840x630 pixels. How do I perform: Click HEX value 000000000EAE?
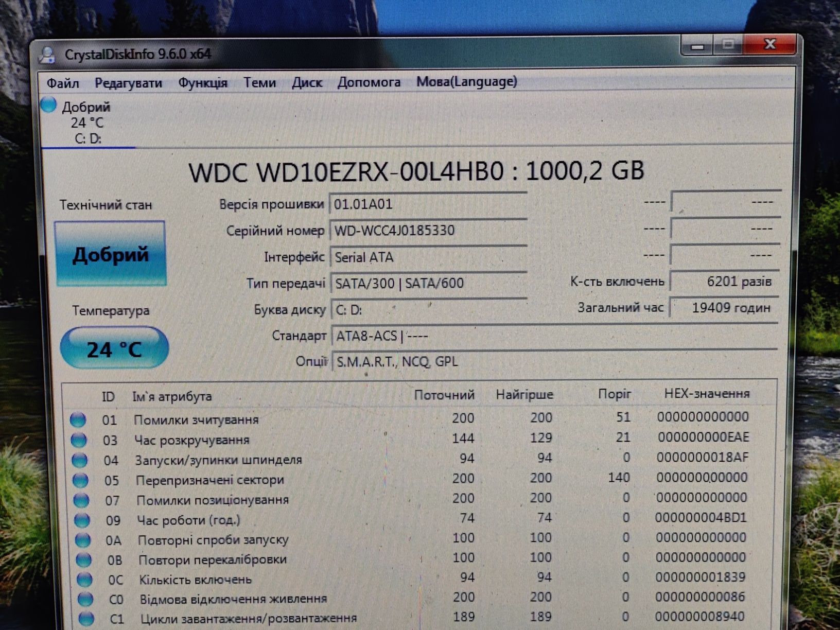[703, 437]
